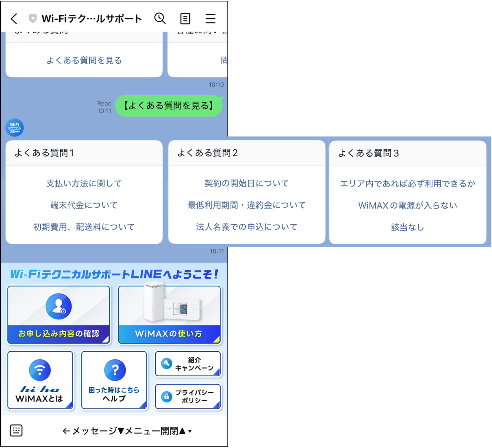Tap 紹介キャンペーン button

(x=188, y=364)
